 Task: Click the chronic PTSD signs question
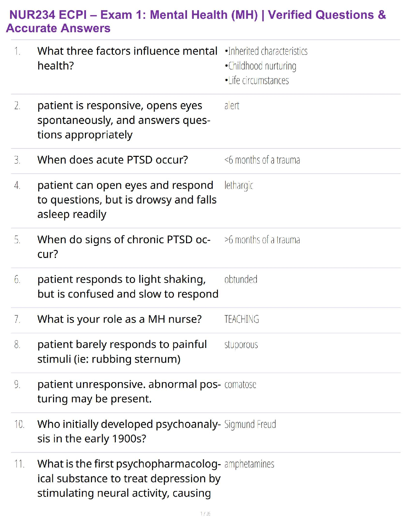pos(124,247)
